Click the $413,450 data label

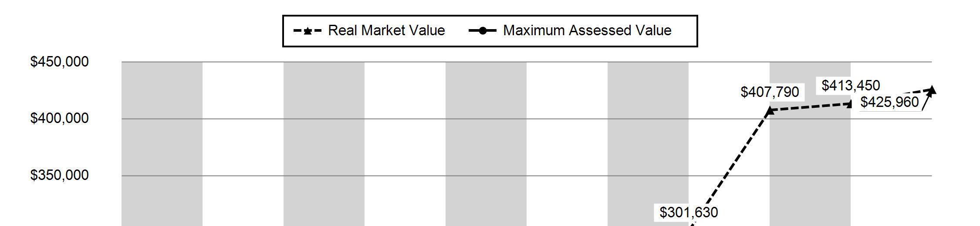851,85
